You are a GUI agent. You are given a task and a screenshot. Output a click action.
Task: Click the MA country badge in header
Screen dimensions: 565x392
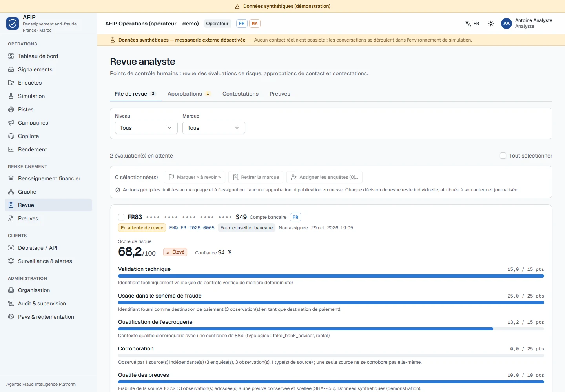click(255, 24)
